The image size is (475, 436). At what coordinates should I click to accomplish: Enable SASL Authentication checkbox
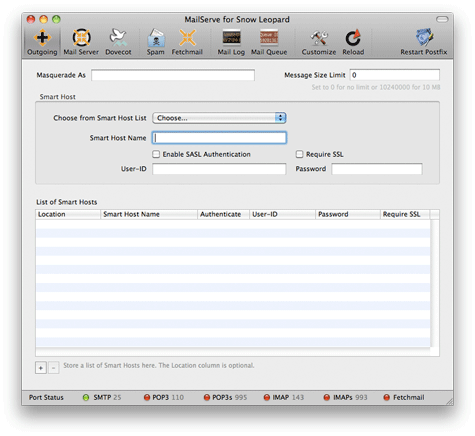coord(156,154)
